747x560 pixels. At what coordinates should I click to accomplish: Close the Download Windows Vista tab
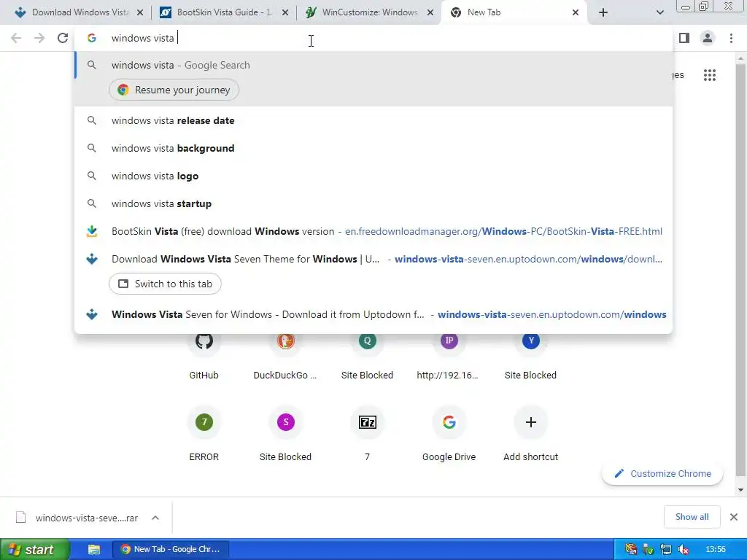140,12
